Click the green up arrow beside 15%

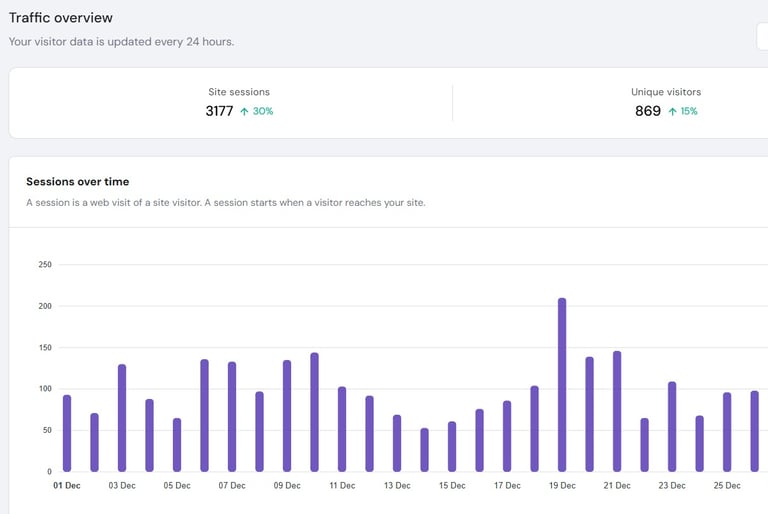(x=672, y=112)
